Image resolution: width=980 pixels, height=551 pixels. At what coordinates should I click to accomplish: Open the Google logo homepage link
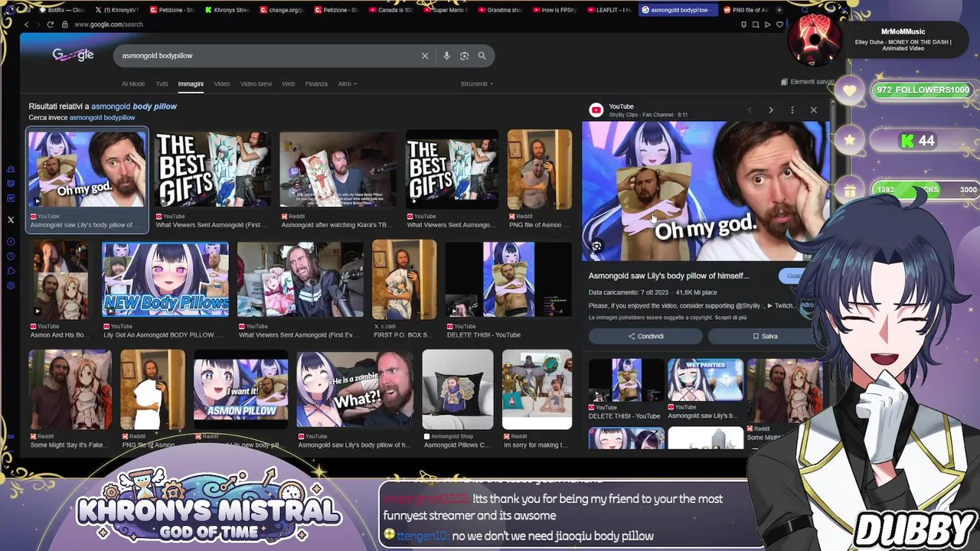73,55
